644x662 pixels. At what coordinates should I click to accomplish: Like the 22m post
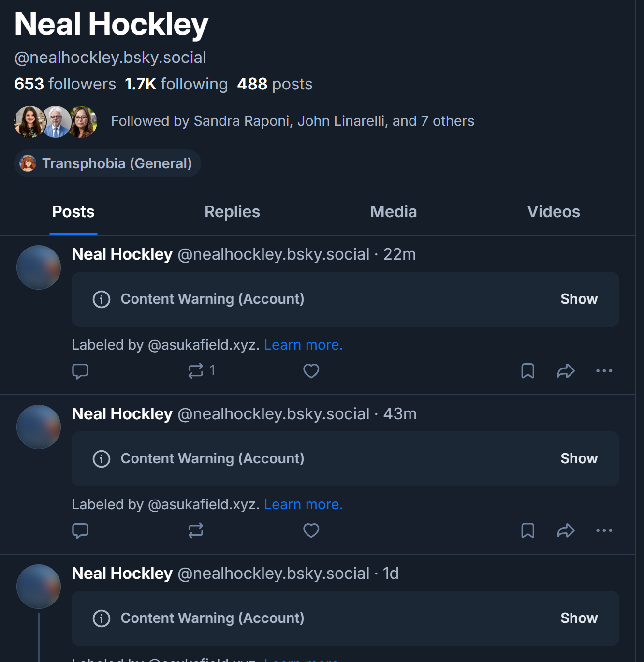click(x=311, y=371)
